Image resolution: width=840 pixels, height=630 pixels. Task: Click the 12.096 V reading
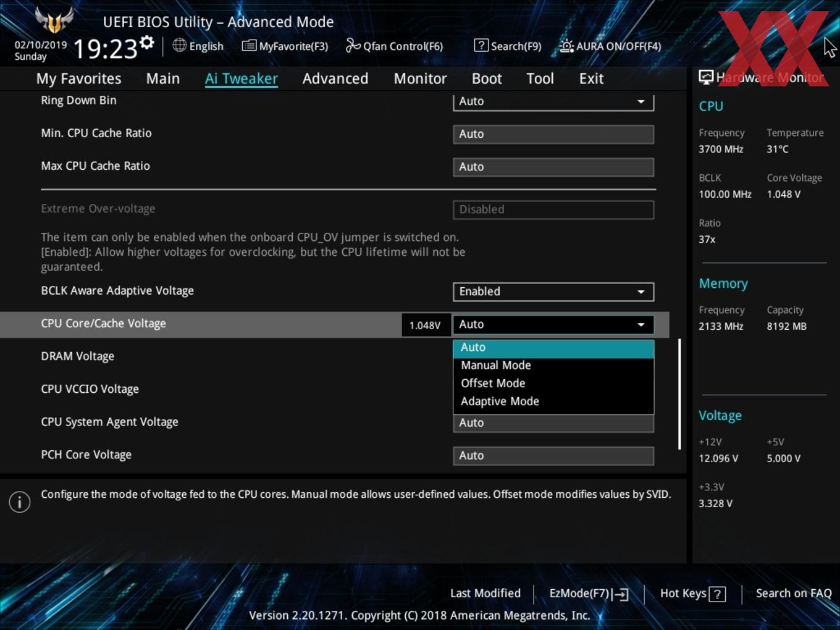[718, 458]
